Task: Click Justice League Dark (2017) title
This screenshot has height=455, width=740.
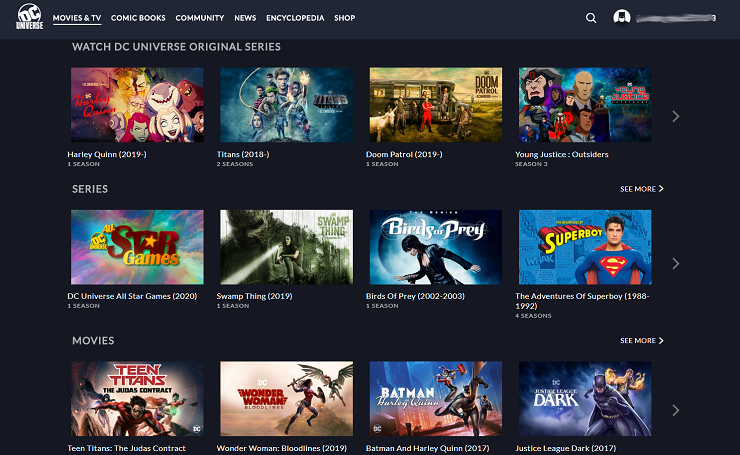Action: (565, 448)
